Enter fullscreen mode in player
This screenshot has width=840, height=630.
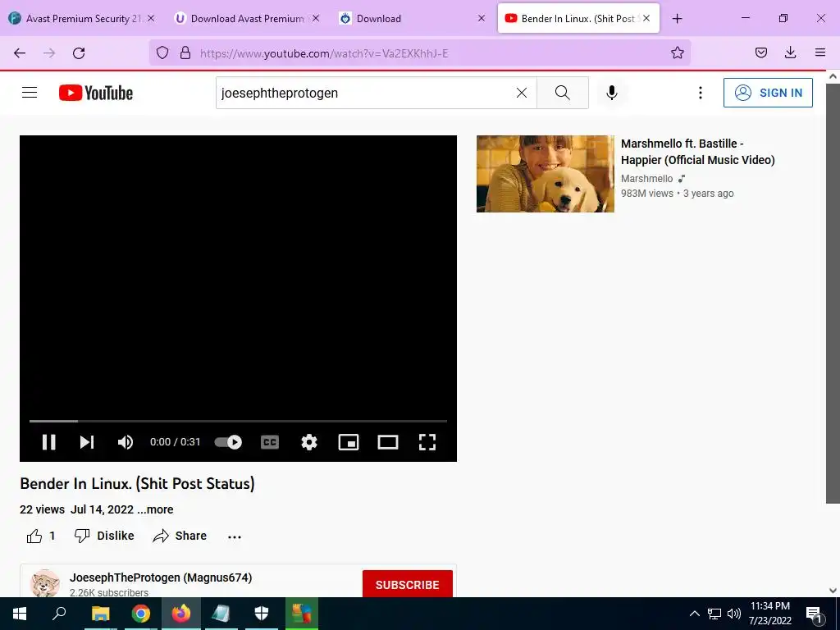(427, 442)
